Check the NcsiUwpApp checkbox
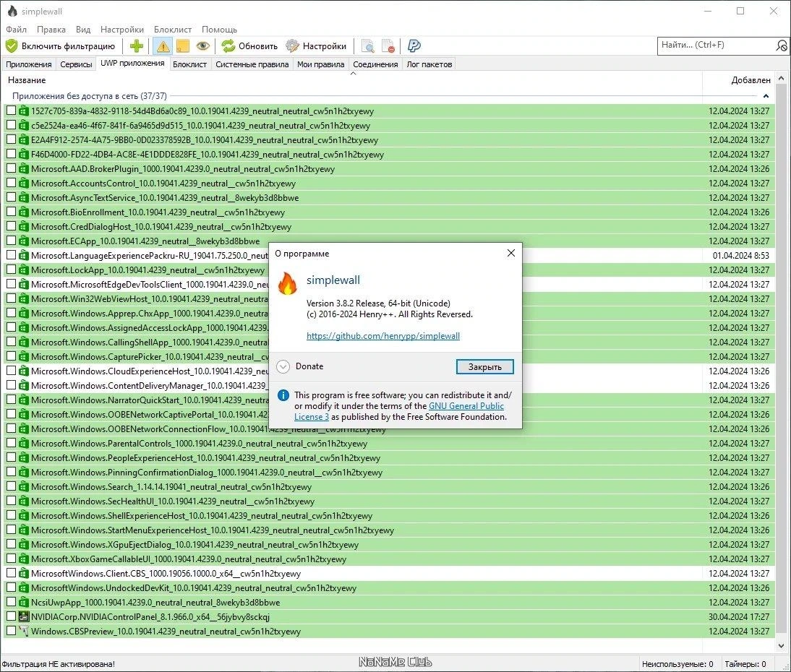791x672 pixels. (11, 601)
